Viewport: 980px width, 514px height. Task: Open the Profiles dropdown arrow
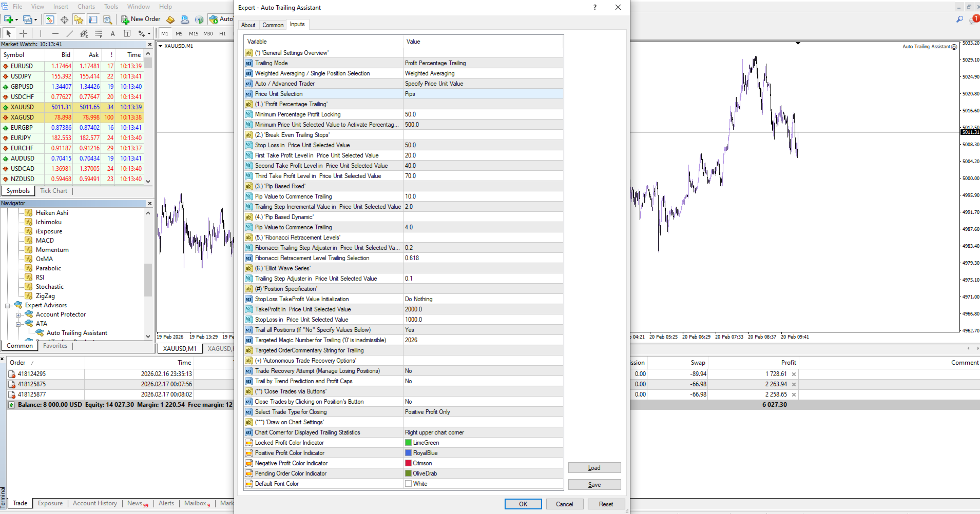(x=35, y=19)
